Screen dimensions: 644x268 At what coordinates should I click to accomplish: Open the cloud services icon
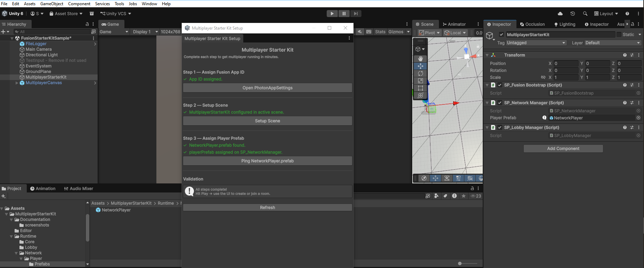pos(560,14)
